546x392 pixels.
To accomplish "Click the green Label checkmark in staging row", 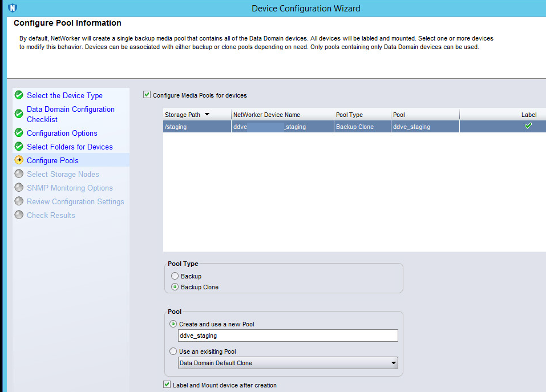I will [x=528, y=126].
